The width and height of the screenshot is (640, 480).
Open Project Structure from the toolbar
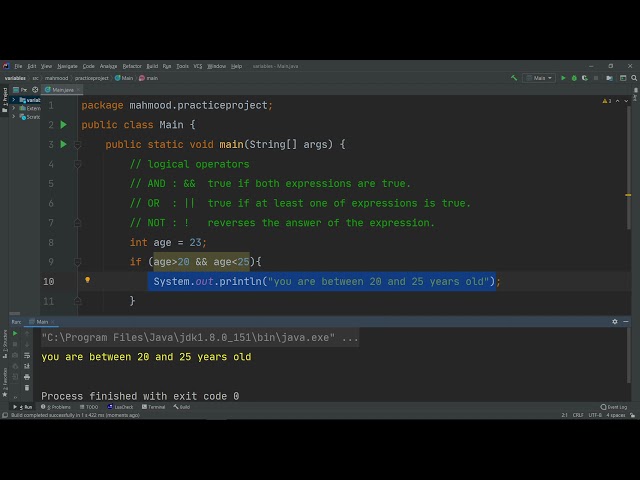609,78
